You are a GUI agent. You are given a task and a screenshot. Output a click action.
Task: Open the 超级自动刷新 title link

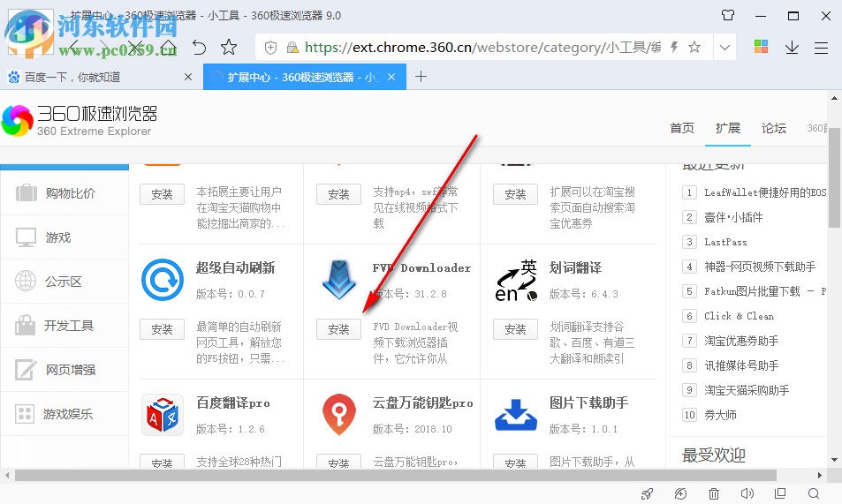[x=235, y=267]
